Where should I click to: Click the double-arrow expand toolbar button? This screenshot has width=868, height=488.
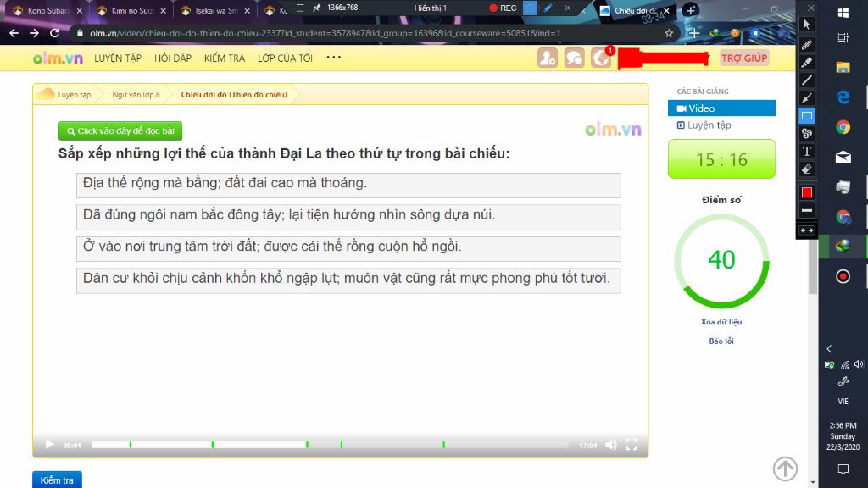[807, 230]
